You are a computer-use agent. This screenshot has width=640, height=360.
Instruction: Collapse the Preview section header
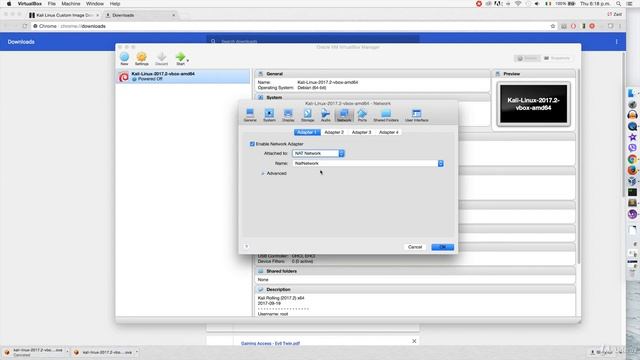click(511, 74)
